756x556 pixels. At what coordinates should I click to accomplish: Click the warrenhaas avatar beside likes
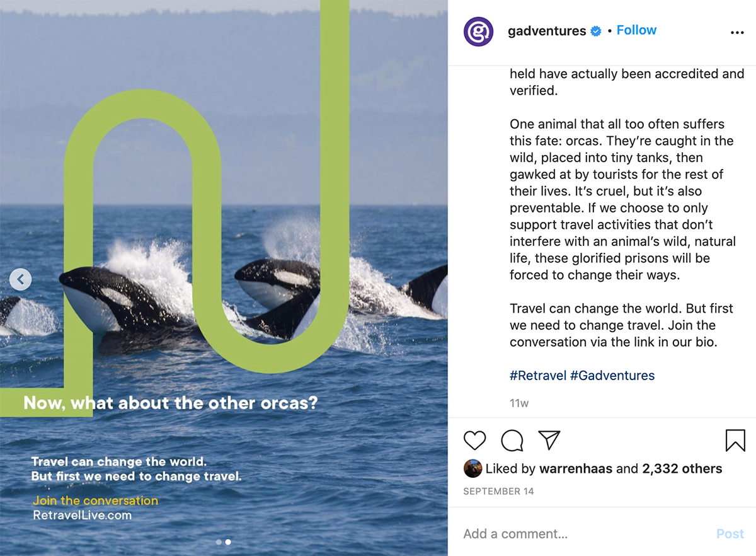point(472,468)
